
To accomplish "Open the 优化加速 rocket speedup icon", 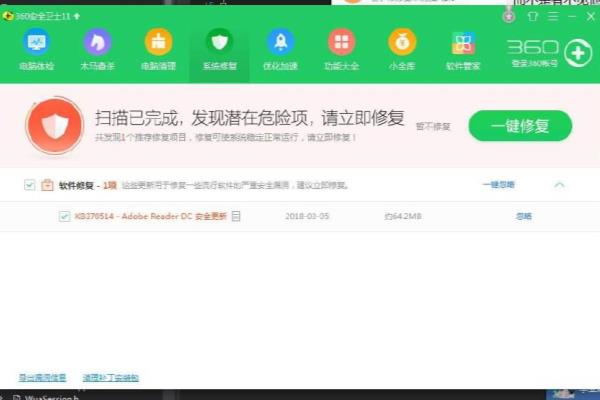I will (x=280, y=42).
